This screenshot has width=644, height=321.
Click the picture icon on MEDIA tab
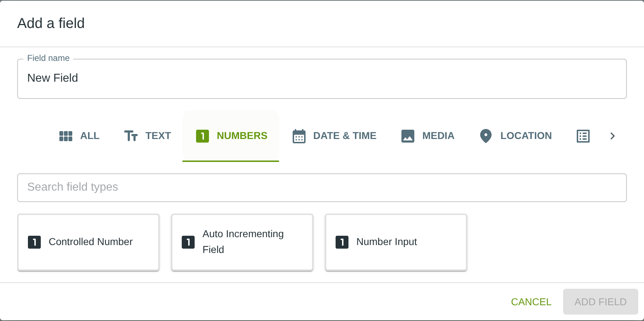tap(408, 136)
